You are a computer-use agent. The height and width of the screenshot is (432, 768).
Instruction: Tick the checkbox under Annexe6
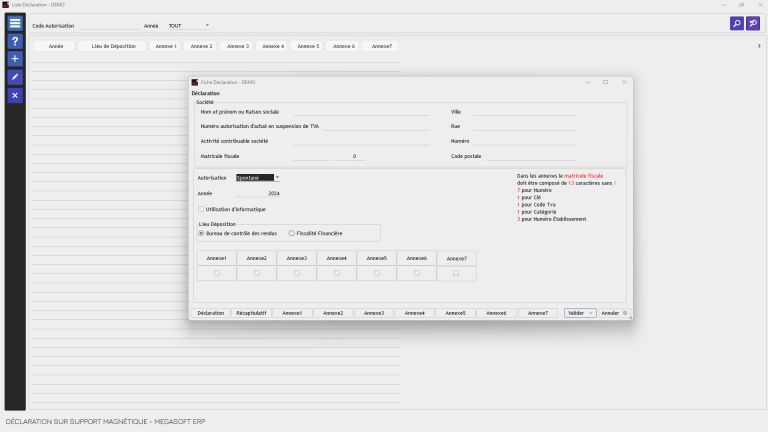(417, 273)
